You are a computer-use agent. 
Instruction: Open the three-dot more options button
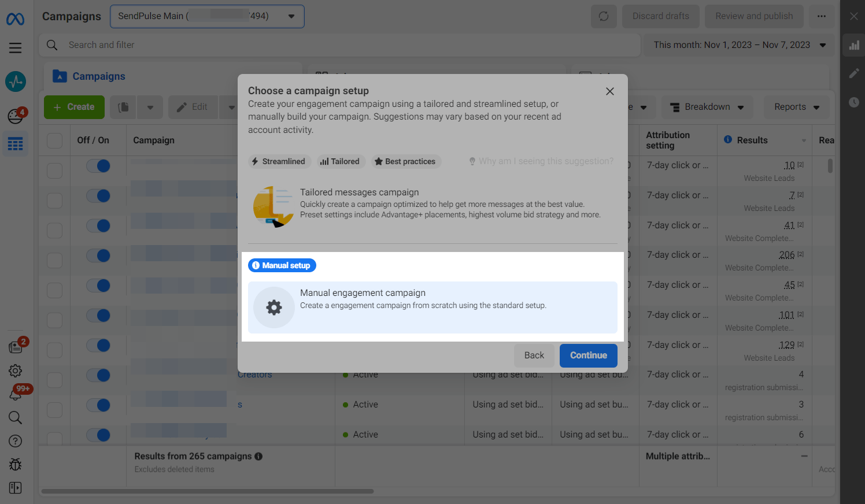[x=821, y=16]
